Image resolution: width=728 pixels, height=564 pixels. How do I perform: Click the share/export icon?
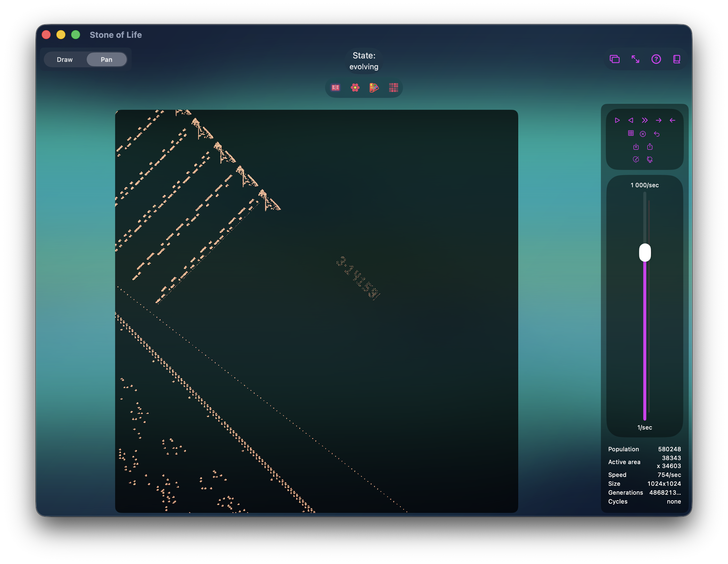point(650,147)
